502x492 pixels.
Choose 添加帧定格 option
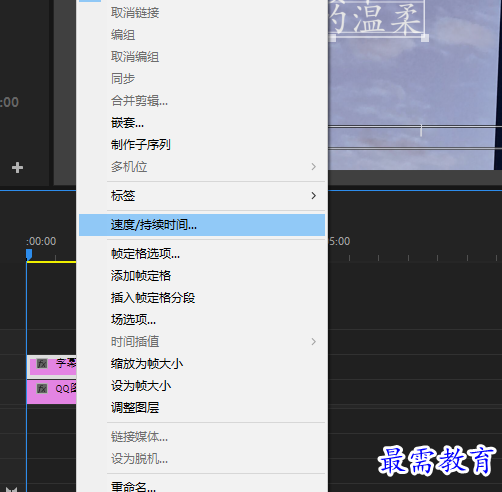coord(202,276)
